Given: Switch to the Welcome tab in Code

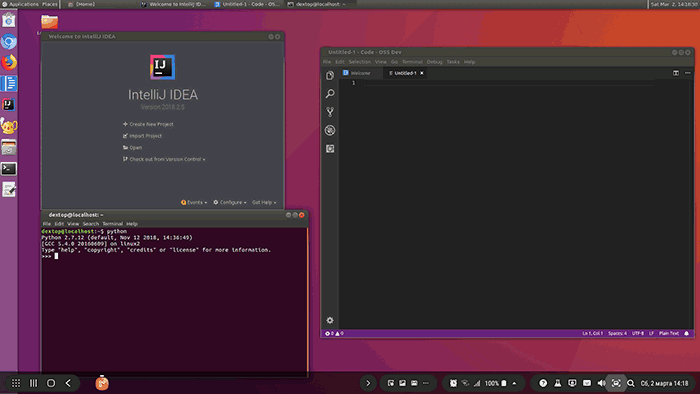Looking at the screenshot, I should click(357, 73).
